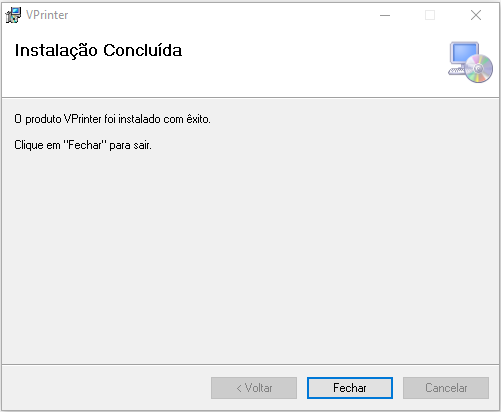Close the installer with the X button
Image resolution: width=501 pixels, height=412 pixels.
(x=476, y=15)
